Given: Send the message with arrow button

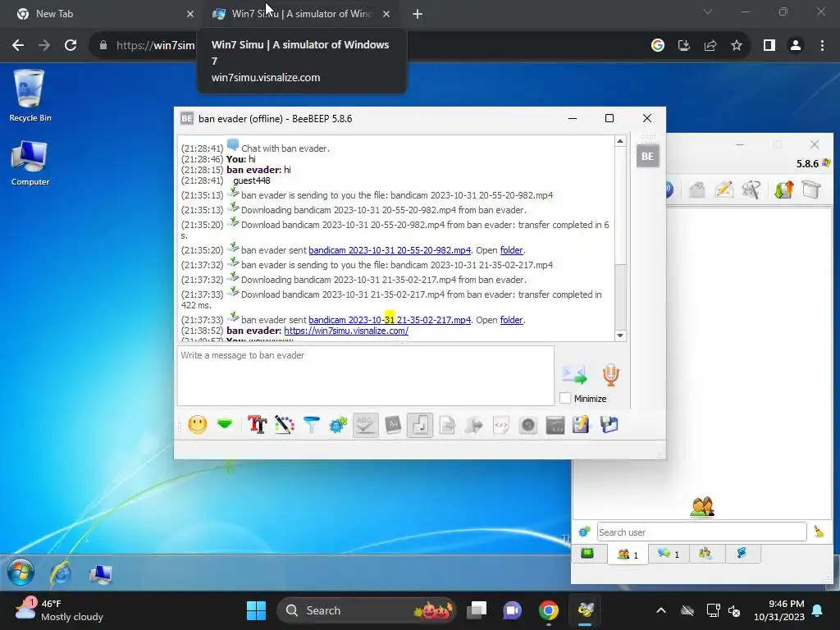Looking at the screenshot, I should tap(574, 374).
